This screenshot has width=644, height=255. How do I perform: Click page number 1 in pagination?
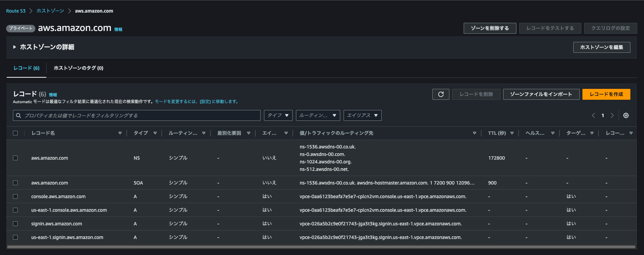603,115
